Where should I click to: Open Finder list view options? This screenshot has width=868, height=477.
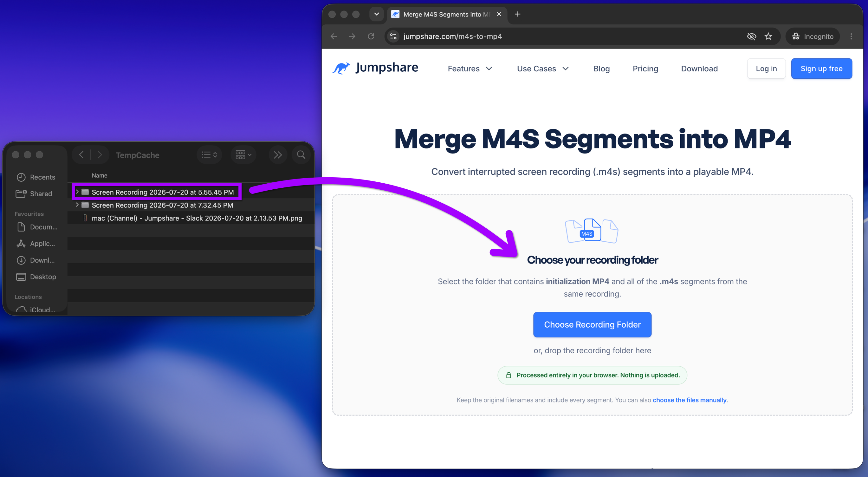pyautogui.click(x=209, y=155)
